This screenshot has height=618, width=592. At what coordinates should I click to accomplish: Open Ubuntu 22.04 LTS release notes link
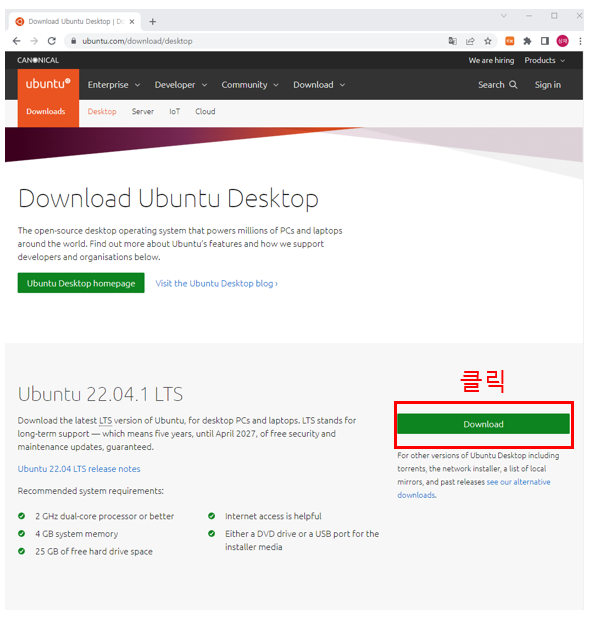tap(79, 469)
